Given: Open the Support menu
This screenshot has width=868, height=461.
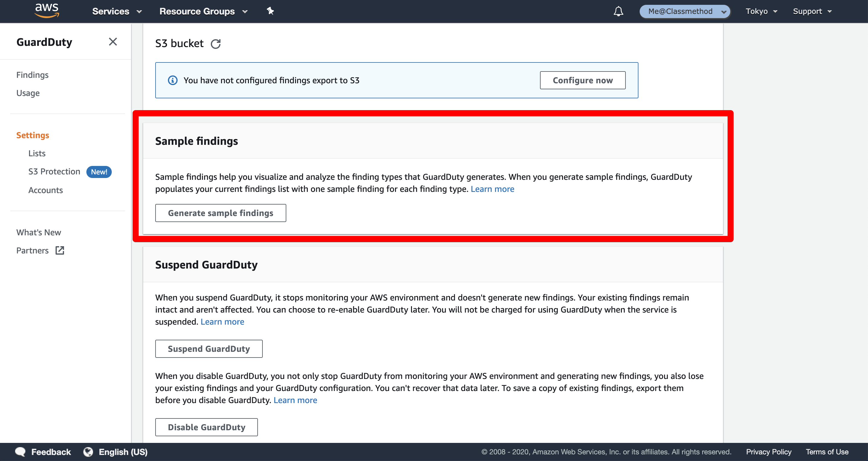Looking at the screenshot, I should click(812, 11).
